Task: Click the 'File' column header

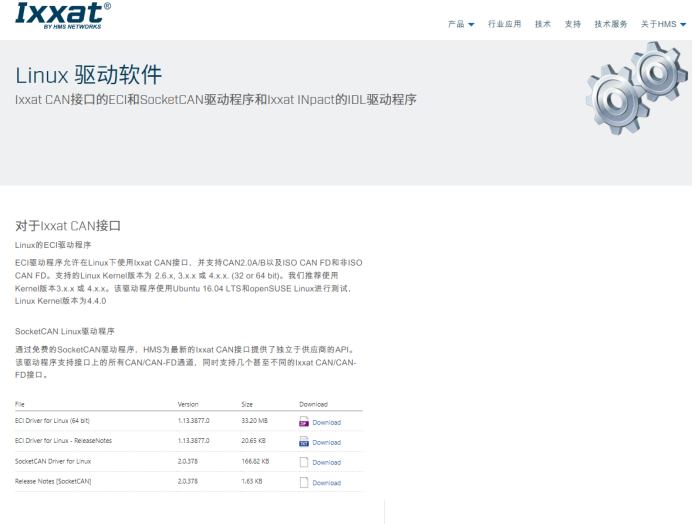Action: click(x=20, y=404)
